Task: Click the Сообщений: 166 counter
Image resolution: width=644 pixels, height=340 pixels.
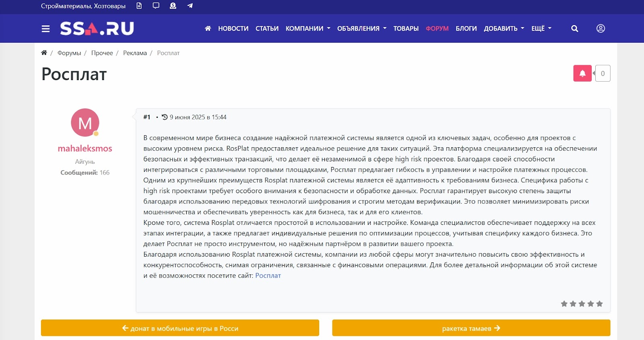Action: 85,173
